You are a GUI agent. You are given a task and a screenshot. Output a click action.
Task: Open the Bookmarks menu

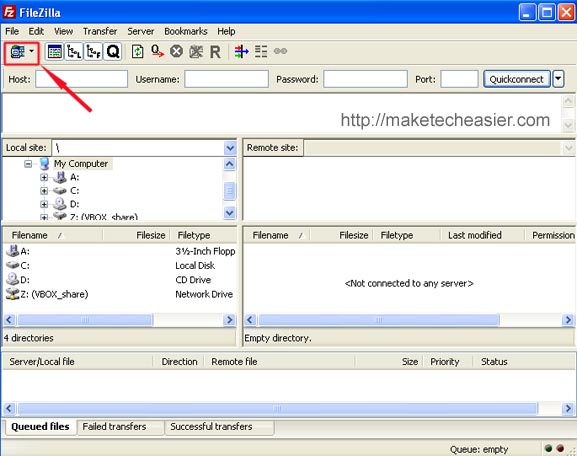[x=185, y=31]
